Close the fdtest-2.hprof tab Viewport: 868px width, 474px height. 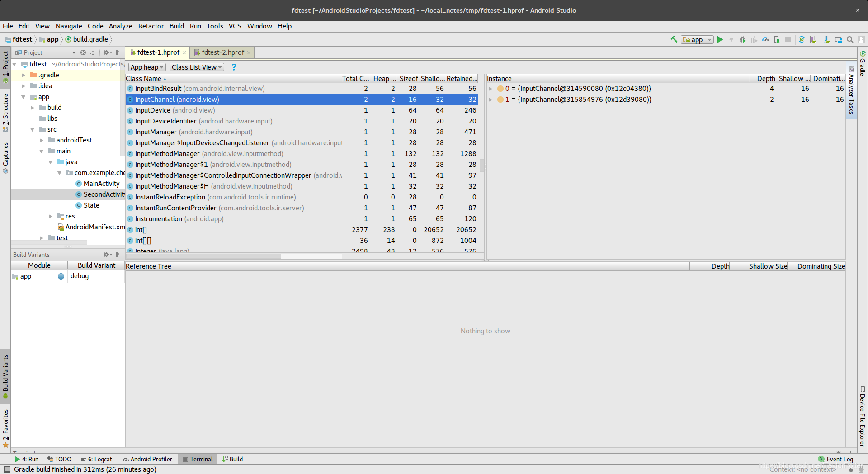click(249, 53)
